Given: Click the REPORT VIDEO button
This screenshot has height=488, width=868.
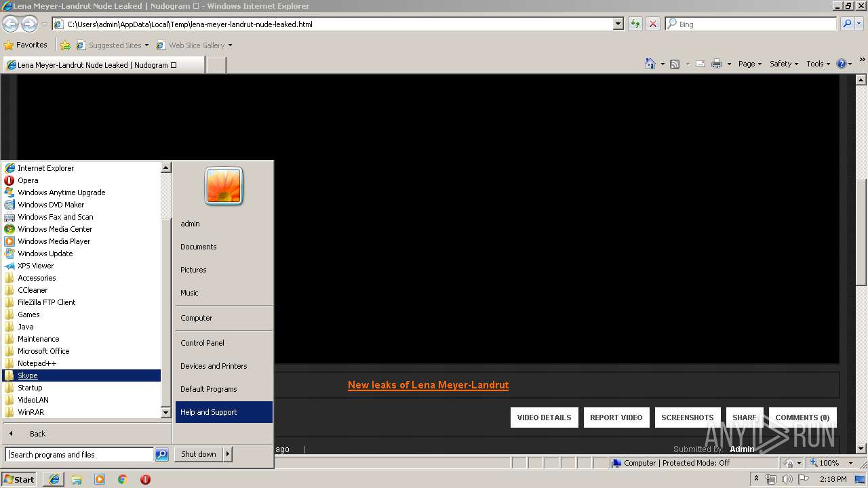Looking at the screenshot, I should [616, 418].
